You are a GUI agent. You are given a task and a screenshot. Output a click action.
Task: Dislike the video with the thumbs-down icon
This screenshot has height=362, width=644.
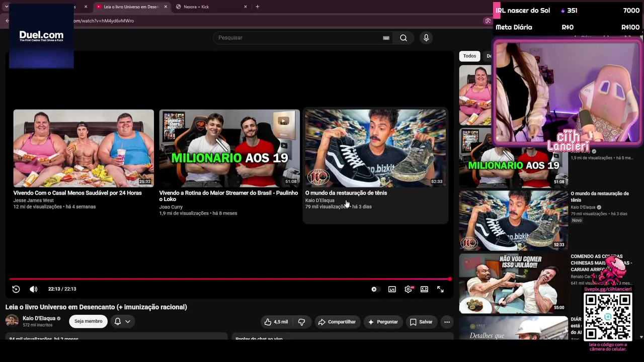pyautogui.click(x=302, y=322)
